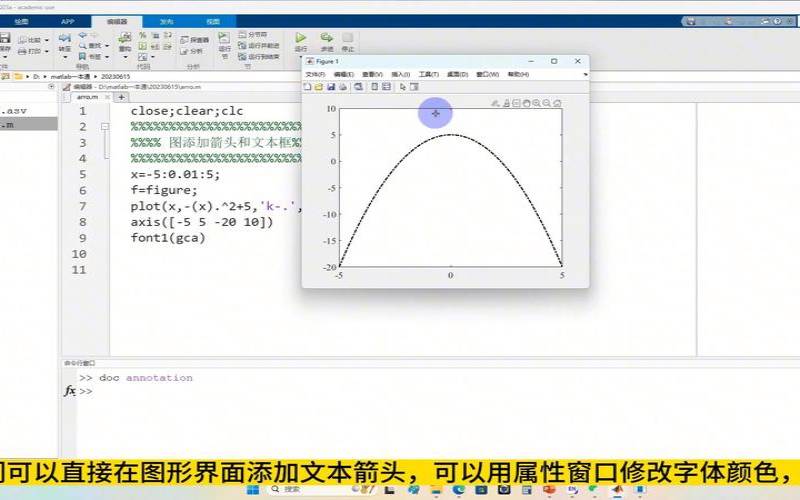Select the Editor ribbon tab

[x=117, y=21]
